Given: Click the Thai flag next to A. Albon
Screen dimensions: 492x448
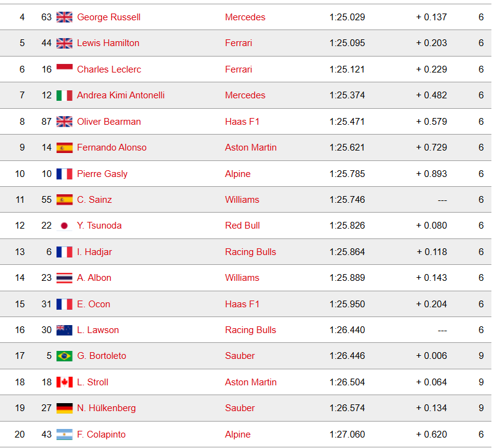Looking at the screenshot, I should click(x=64, y=278).
